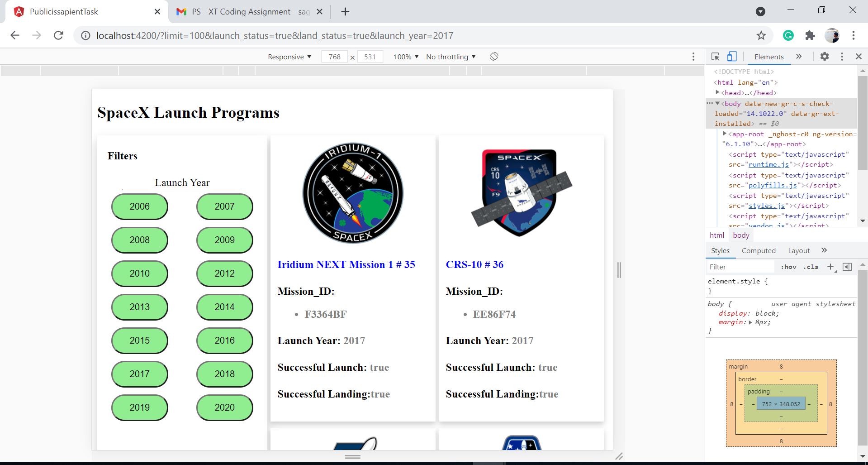868x465 pixels.
Task: Type in the Styles filter field
Action: (x=740, y=267)
